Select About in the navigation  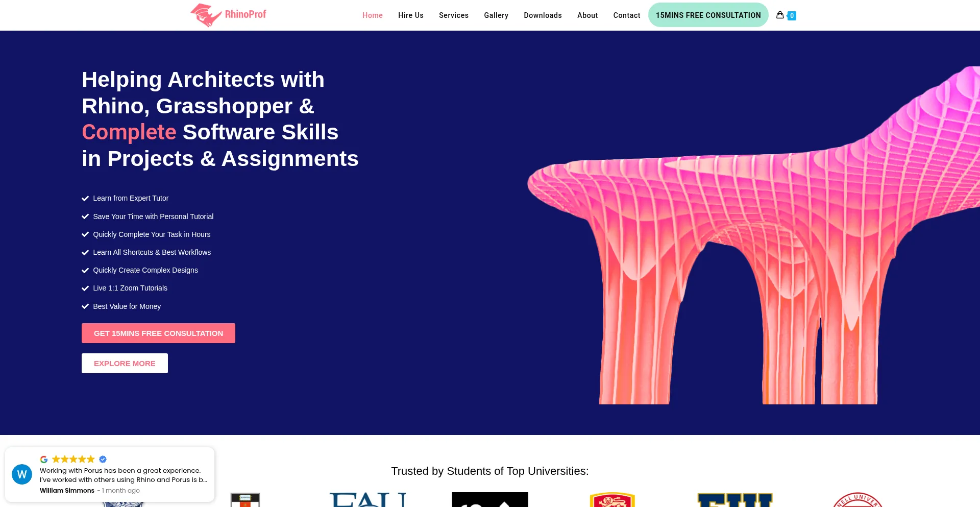point(587,15)
